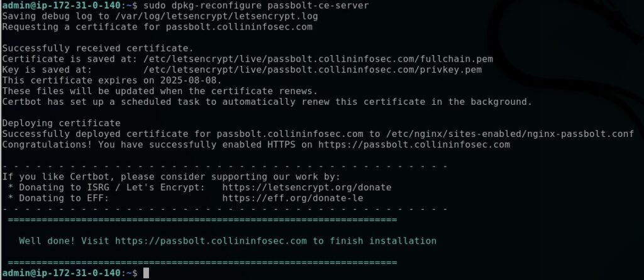Screen dimensions: 644x280
Task: Click the top admin@ip-172-31-0-140 prompt
Action: tap(60, 6)
